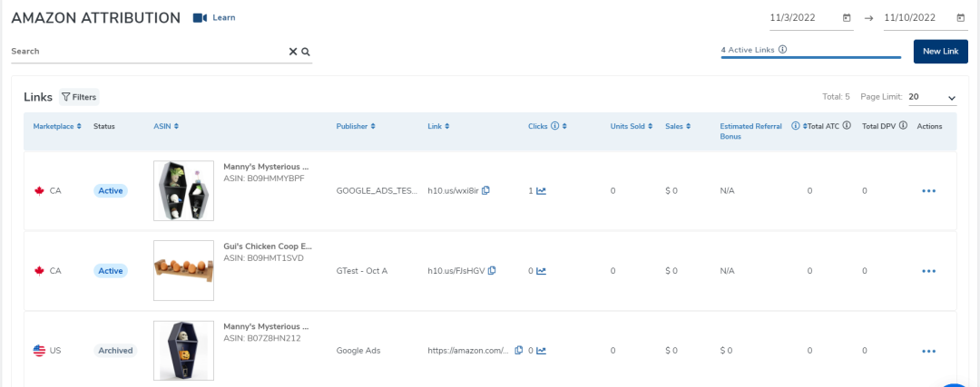Show info about 4 Active Links

point(782,50)
